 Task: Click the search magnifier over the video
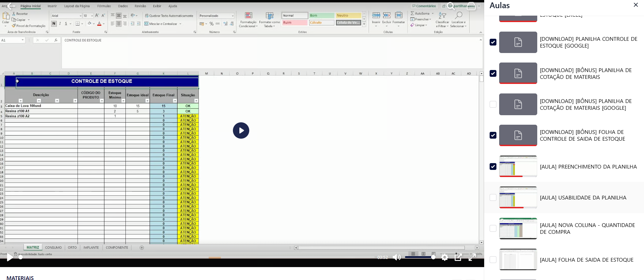451,6
